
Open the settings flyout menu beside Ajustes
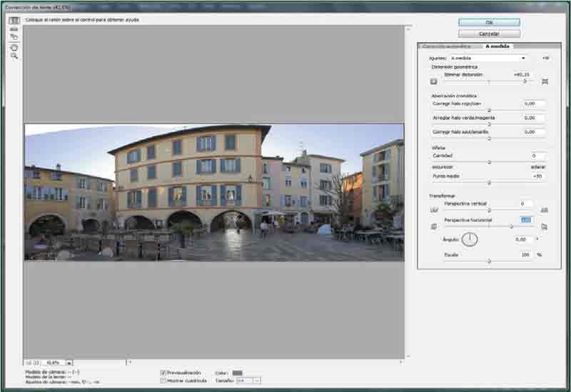[545, 58]
